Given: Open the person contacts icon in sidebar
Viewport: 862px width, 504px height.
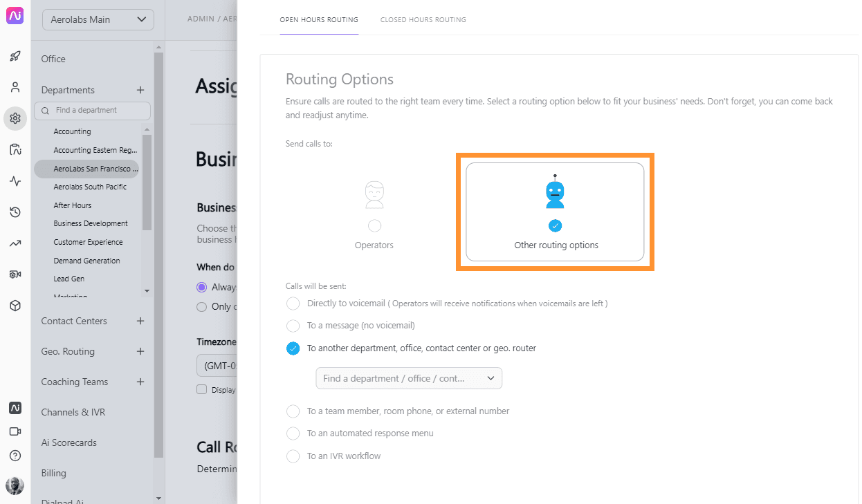Looking at the screenshot, I should point(15,88).
